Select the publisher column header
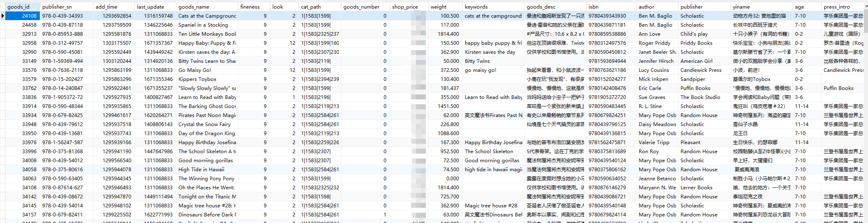Screen dimensions: 868x223 pos(705,7)
